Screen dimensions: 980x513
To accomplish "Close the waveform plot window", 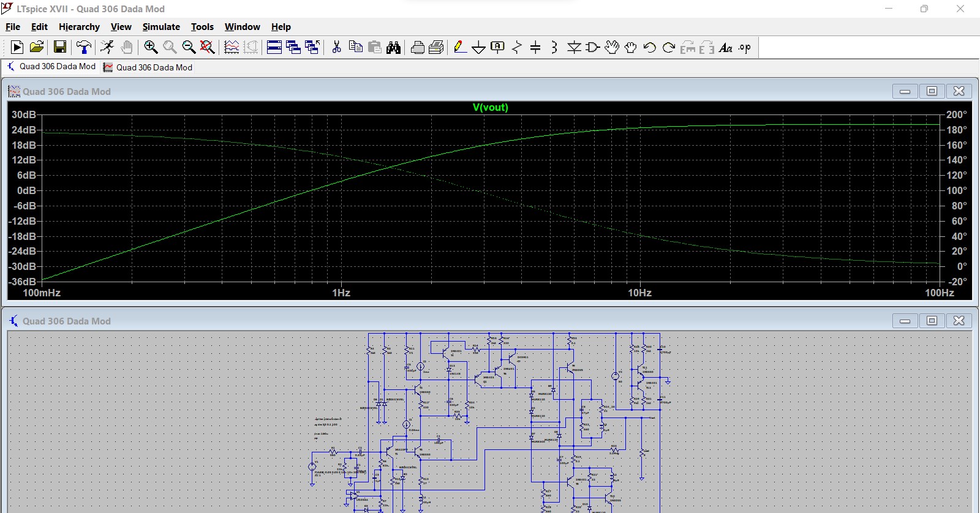I will [959, 91].
